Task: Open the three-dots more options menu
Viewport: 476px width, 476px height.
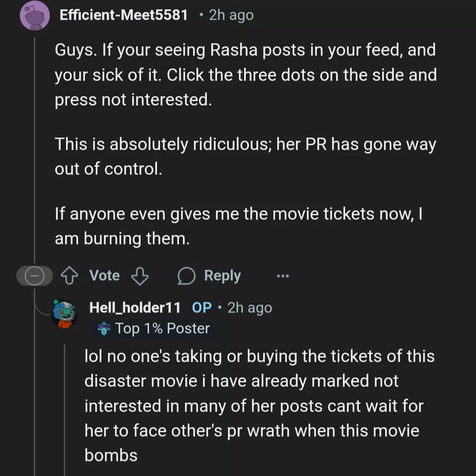Action: [x=283, y=276]
